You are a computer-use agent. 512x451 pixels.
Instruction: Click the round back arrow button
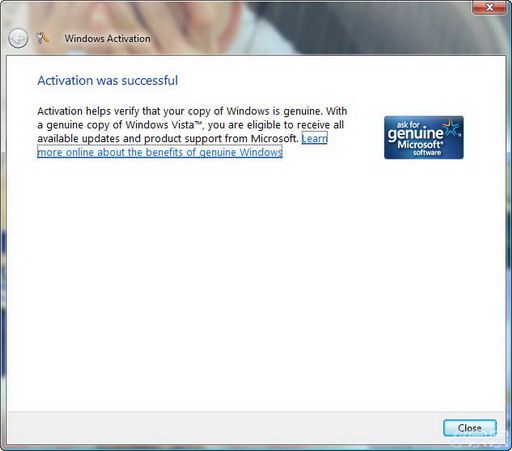coord(18,38)
